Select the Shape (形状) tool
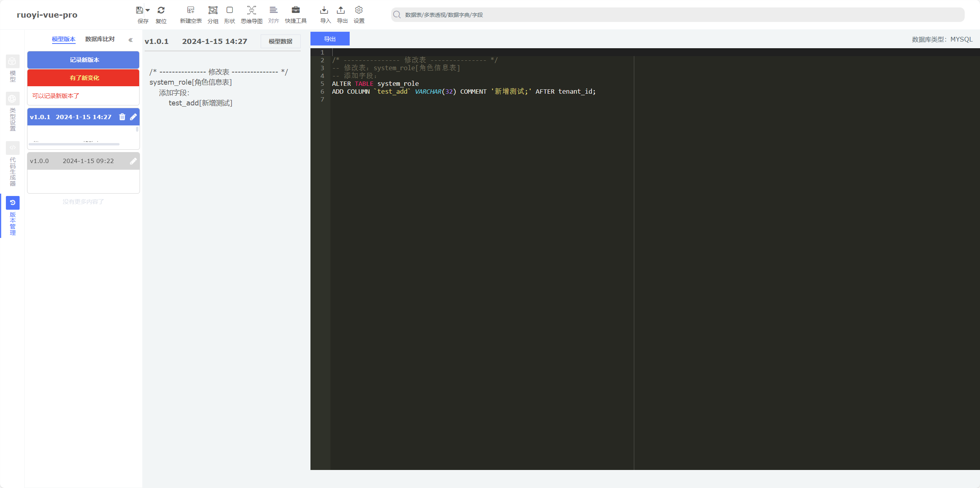980x488 pixels. click(x=230, y=10)
